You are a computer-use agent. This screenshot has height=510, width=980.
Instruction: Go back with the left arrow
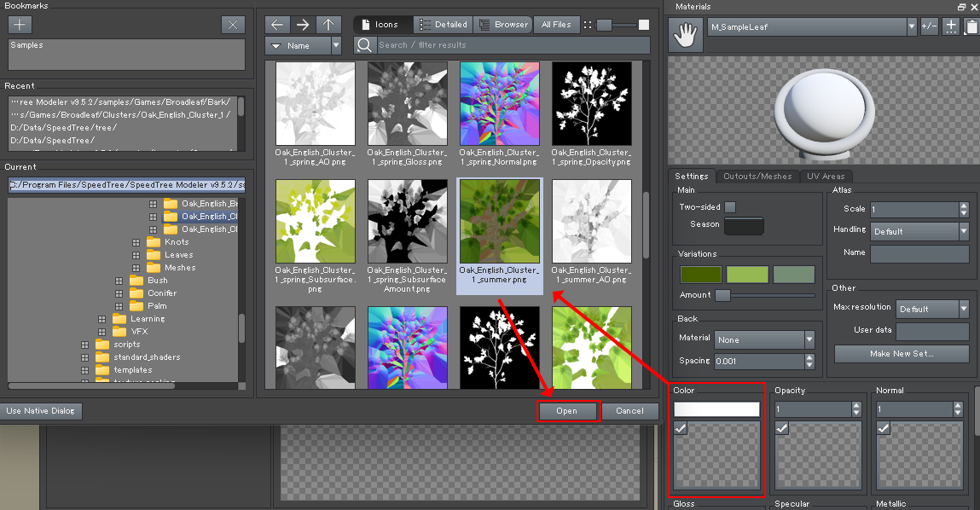277,25
